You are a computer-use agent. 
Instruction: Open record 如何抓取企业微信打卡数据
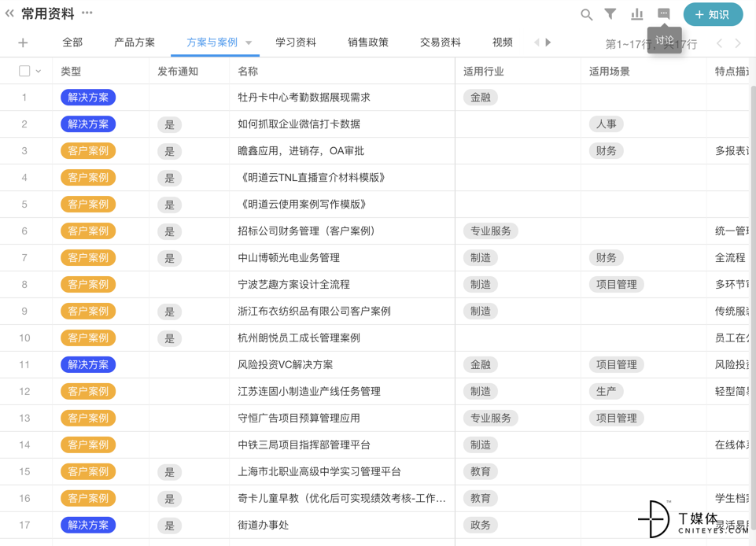click(x=299, y=124)
